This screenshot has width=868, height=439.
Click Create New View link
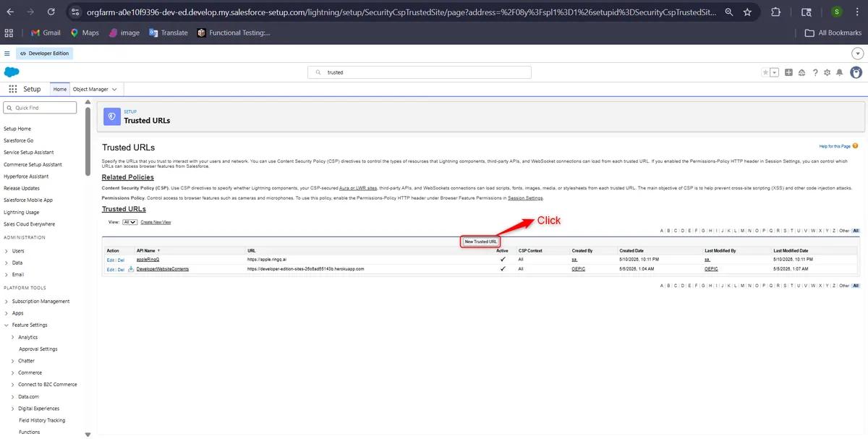(x=156, y=222)
